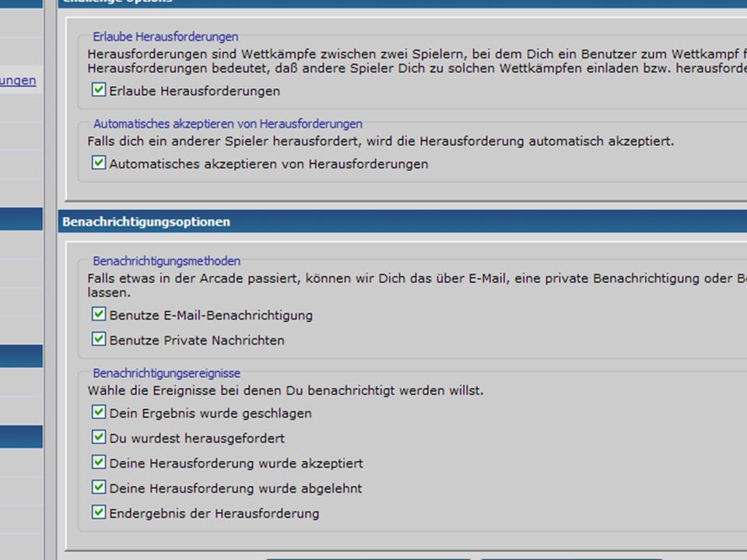Open the partially visible sidebar link ending in 'ungen'

point(18,80)
